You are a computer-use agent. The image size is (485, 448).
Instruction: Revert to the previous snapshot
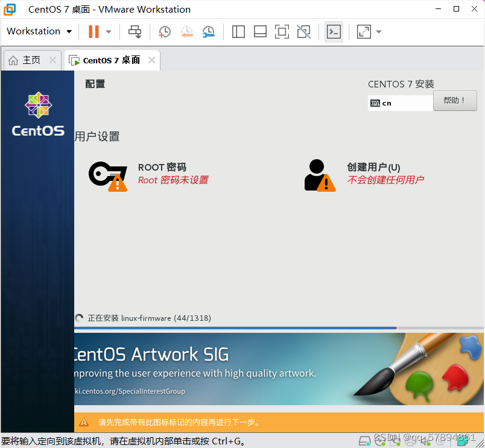point(187,31)
